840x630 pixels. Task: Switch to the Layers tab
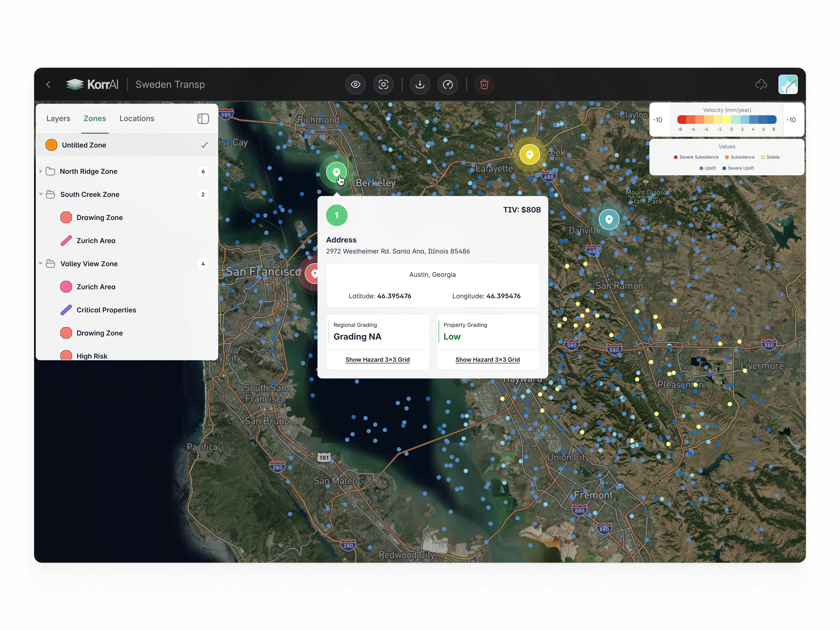click(58, 118)
